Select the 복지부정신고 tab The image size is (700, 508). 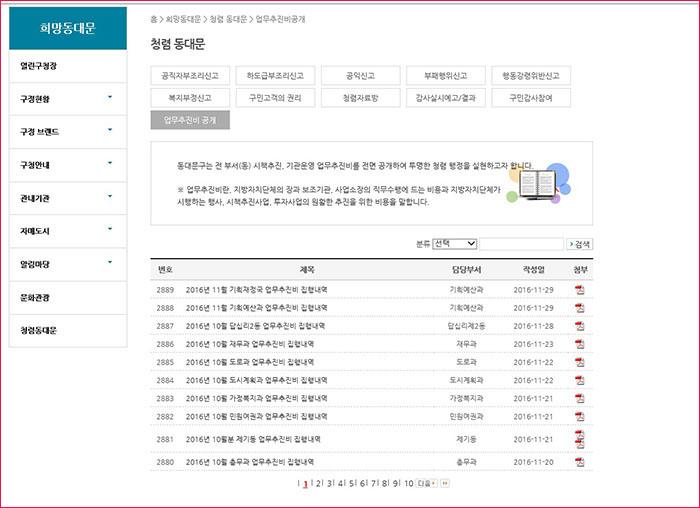tap(190, 98)
